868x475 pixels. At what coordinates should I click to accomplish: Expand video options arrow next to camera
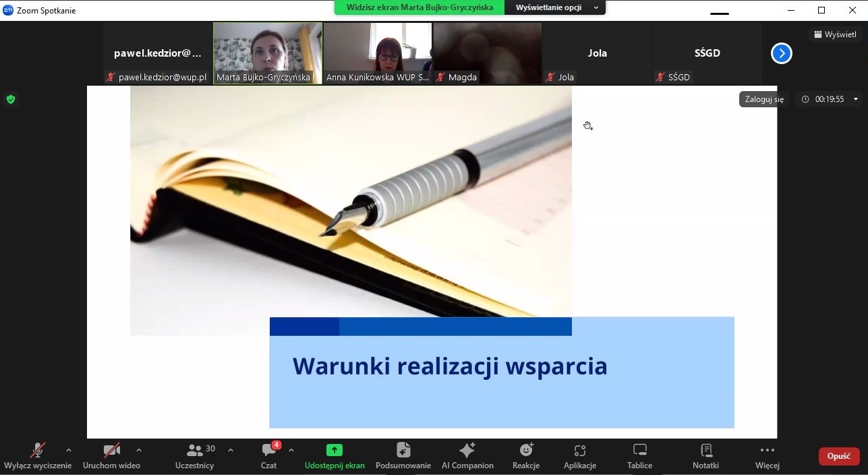(x=139, y=450)
